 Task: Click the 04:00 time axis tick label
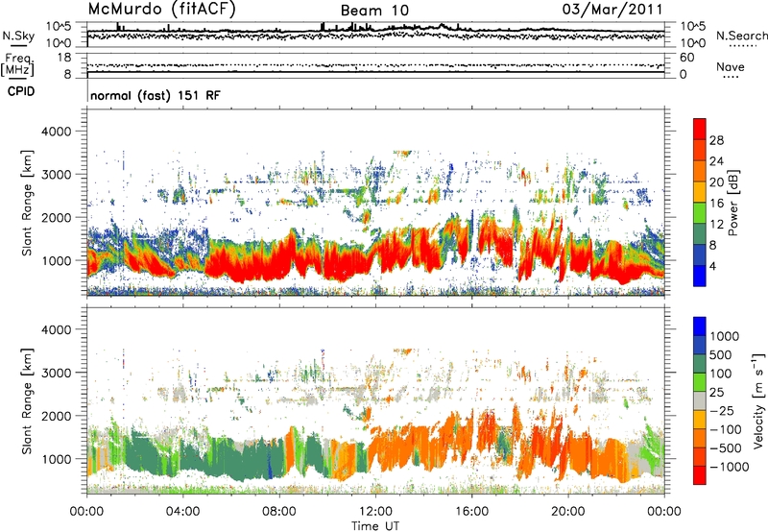click(182, 512)
